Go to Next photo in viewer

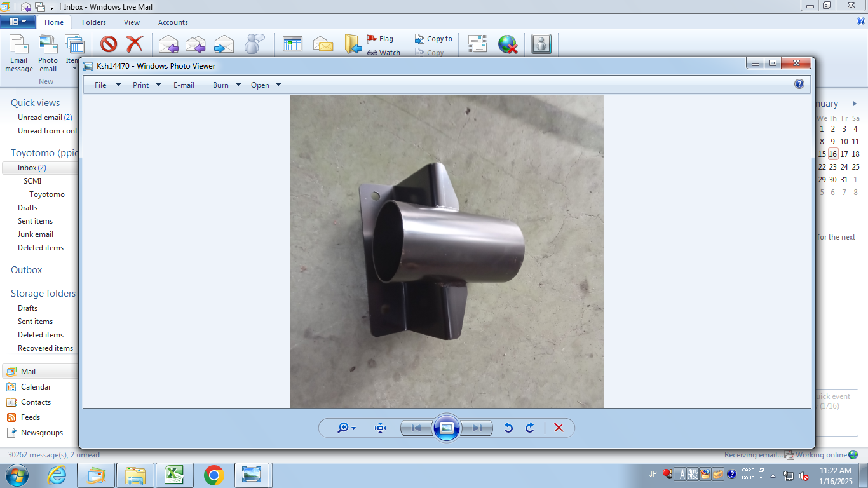click(x=477, y=428)
